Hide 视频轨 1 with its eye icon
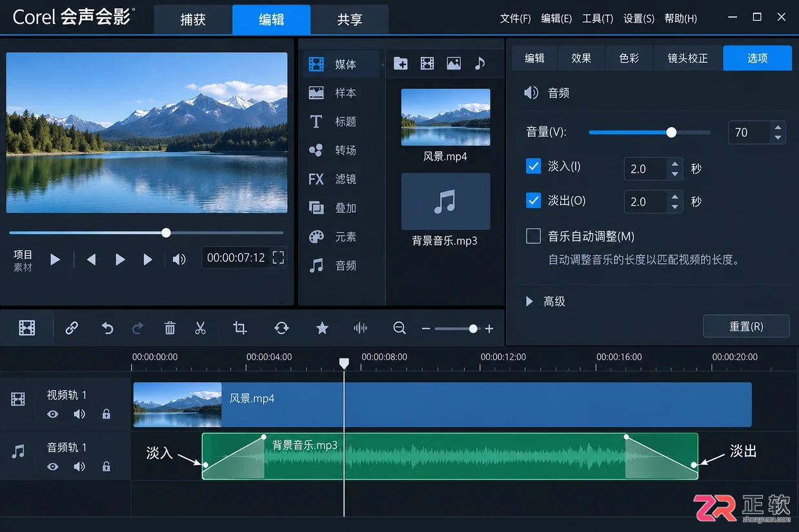This screenshot has height=532, width=799. 53,414
